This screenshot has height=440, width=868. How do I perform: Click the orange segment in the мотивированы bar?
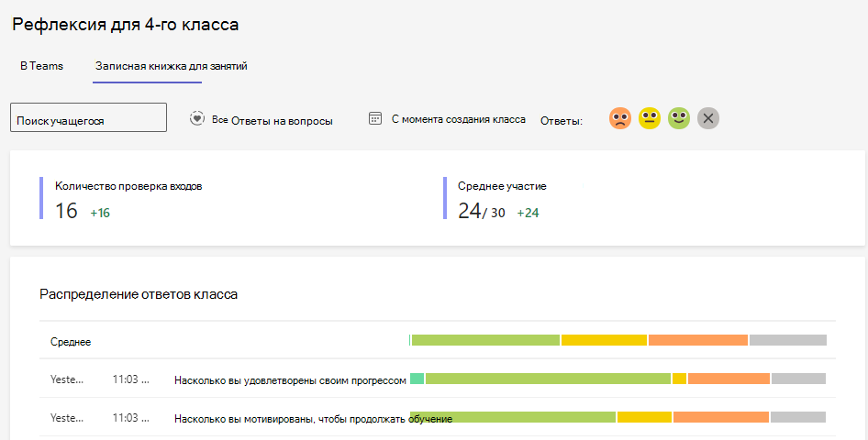pos(721,417)
